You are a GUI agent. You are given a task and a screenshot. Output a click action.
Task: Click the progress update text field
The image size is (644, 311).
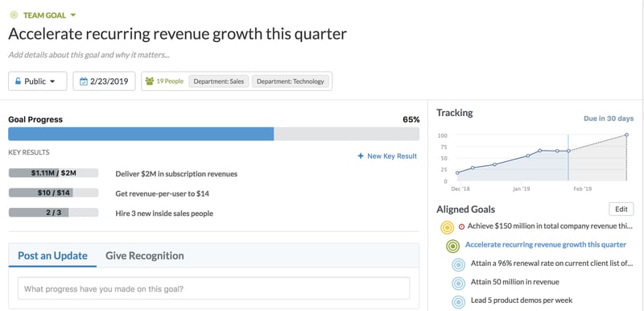pos(213,288)
